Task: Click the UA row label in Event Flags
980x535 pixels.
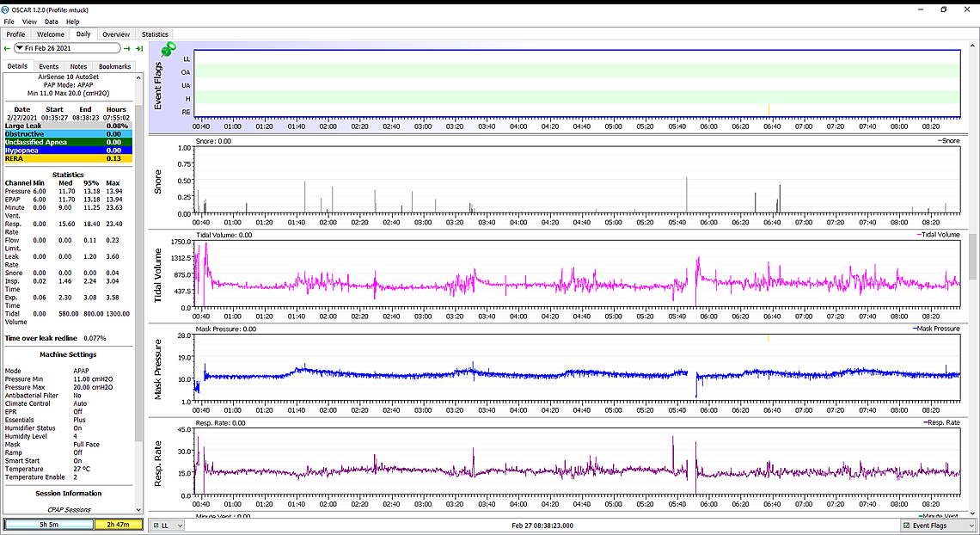Action: point(186,86)
